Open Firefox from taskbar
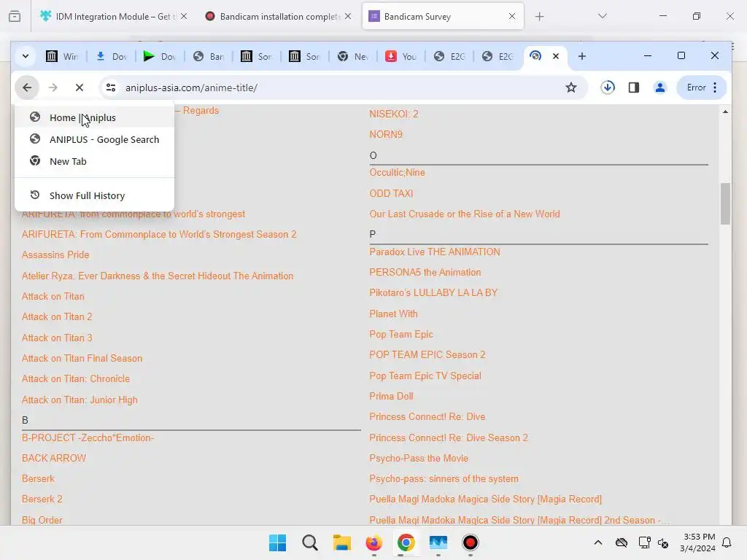The width and height of the screenshot is (747, 560). [374, 542]
